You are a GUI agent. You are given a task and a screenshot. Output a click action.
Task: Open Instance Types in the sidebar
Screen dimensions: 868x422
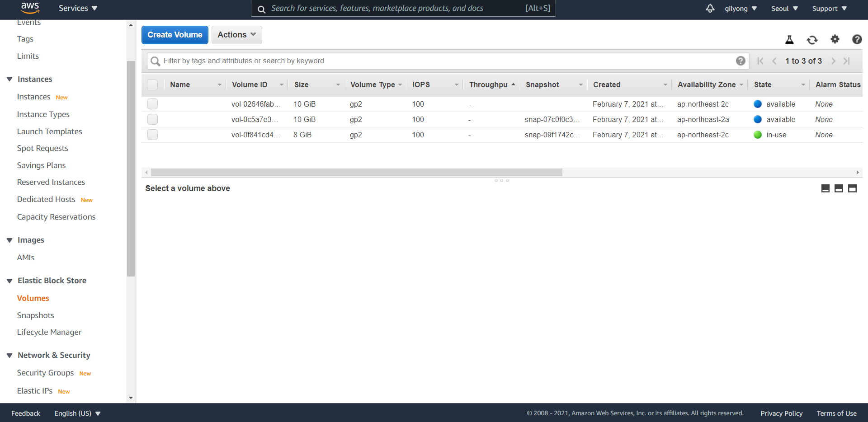43,114
